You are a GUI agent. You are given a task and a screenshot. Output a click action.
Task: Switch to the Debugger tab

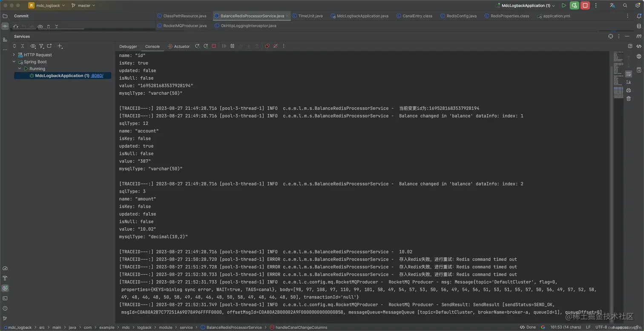128,46
